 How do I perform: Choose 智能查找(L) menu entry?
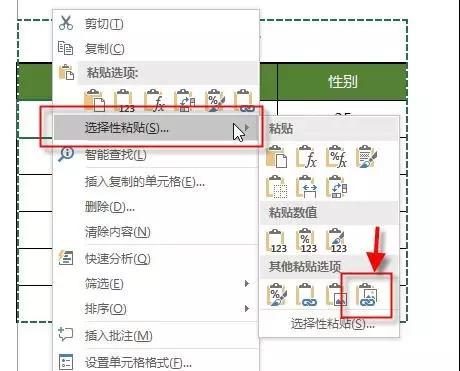tap(156, 154)
